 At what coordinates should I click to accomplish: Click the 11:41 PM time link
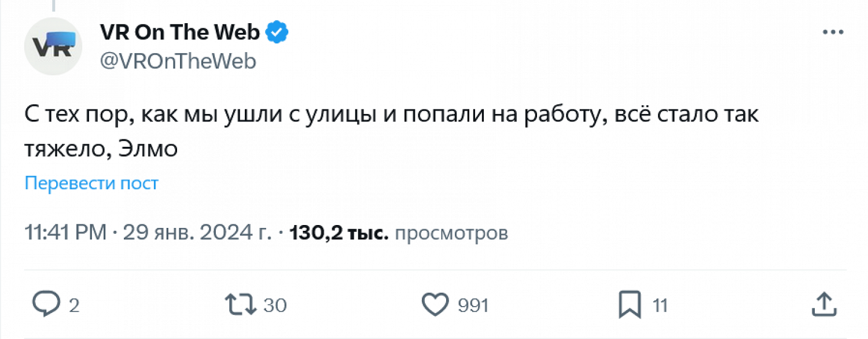[x=65, y=233]
